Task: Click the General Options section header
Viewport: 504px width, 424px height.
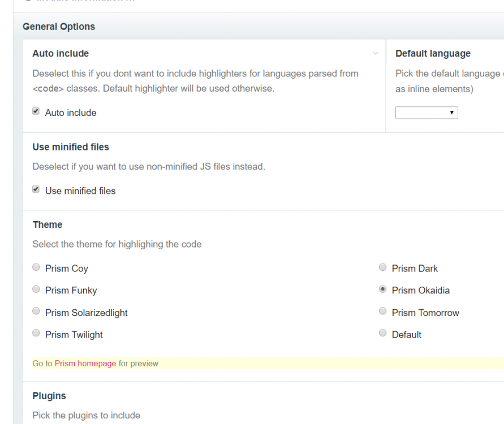Action: (59, 27)
